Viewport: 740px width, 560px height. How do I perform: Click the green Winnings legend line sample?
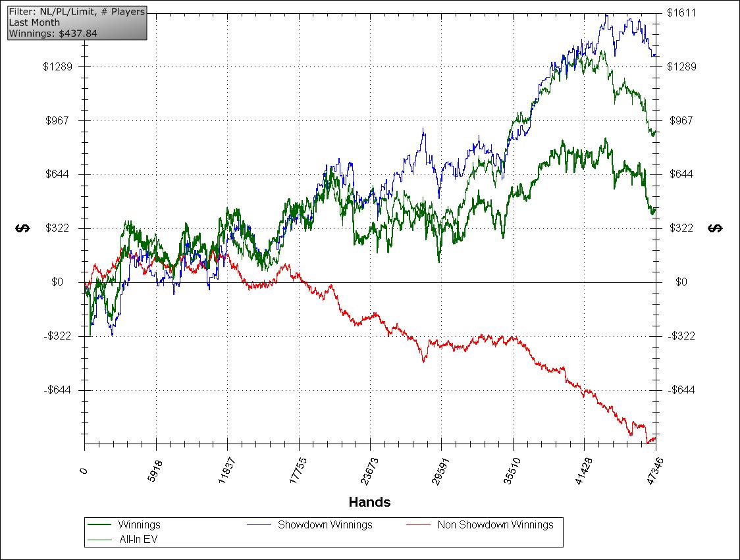[99, 525]
